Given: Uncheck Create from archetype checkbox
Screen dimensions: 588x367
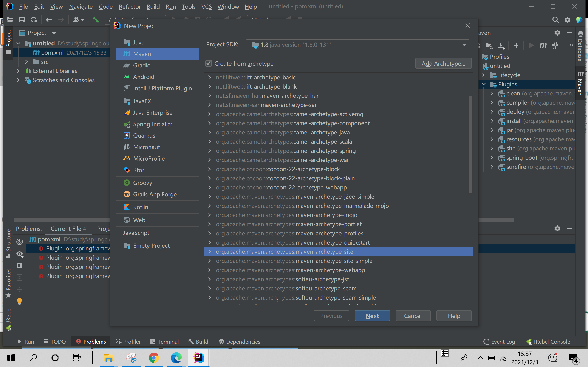Looking at the screenshot, I should [x=209, y=64].
